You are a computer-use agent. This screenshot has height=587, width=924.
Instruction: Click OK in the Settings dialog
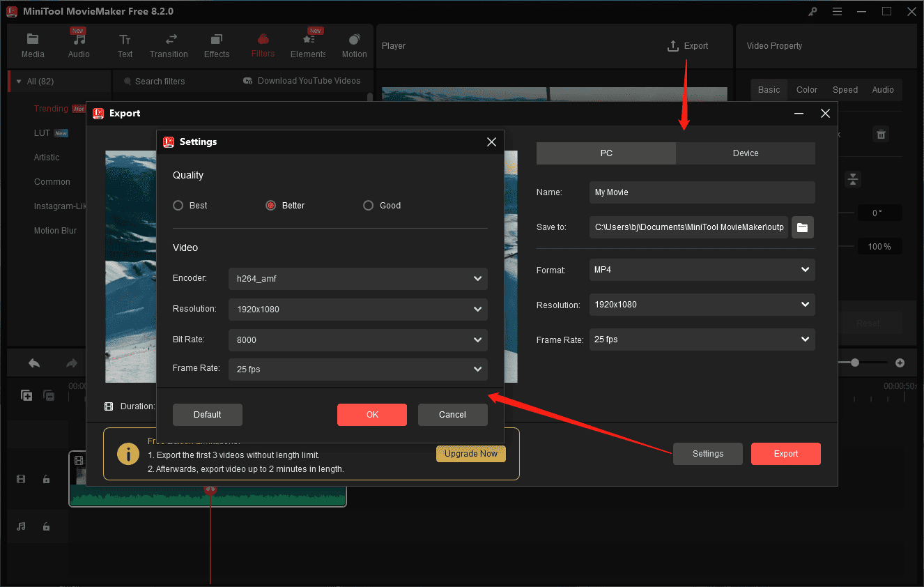click(372, 415)
